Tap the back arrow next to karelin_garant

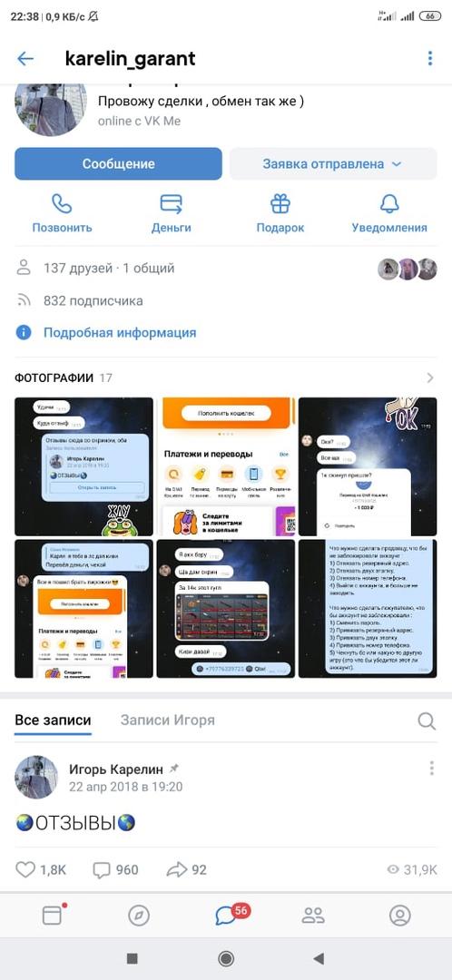tap(25, 59)
